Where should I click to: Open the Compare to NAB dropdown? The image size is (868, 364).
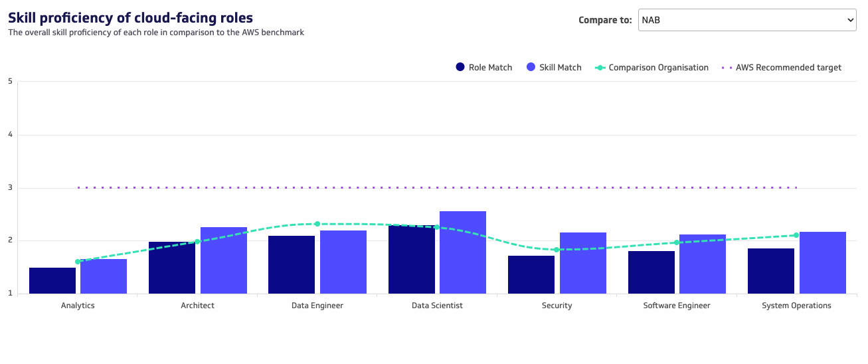747,20
